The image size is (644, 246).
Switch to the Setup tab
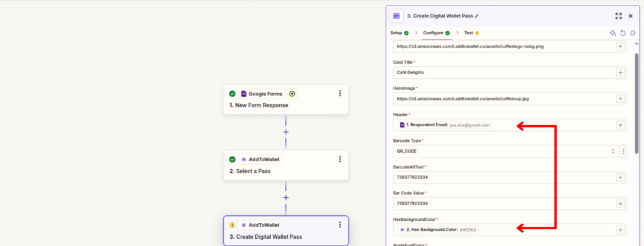pyautogui.click(x=399, y=33)
